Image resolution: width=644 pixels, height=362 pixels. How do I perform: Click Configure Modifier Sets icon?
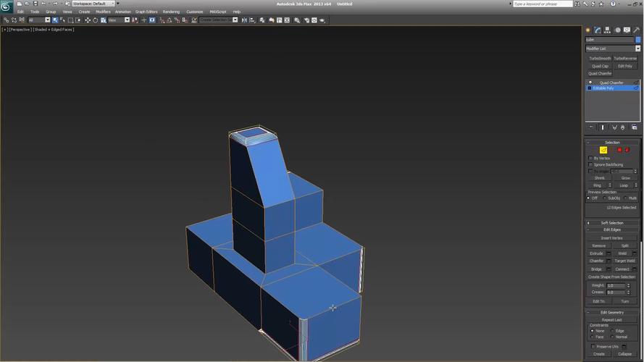(634, 127)
